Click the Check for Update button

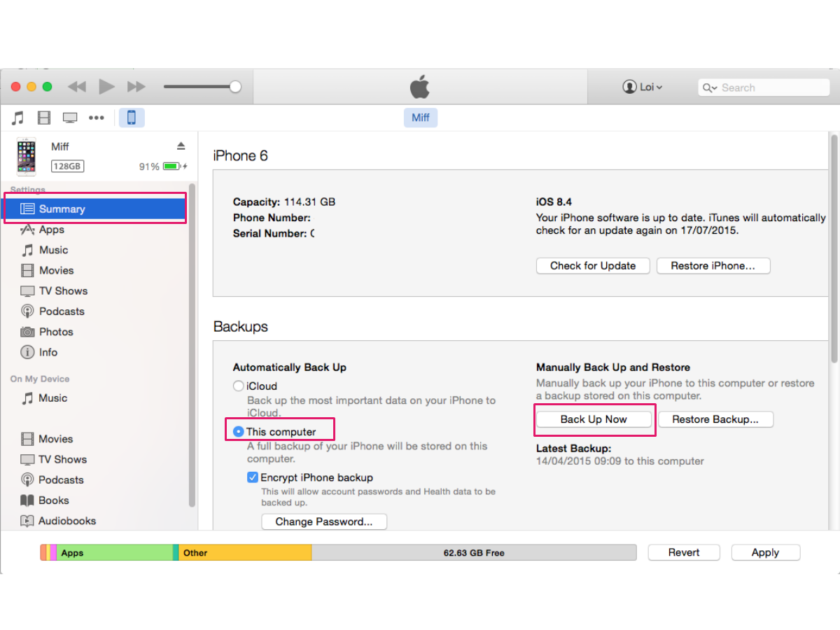[593, 265]
